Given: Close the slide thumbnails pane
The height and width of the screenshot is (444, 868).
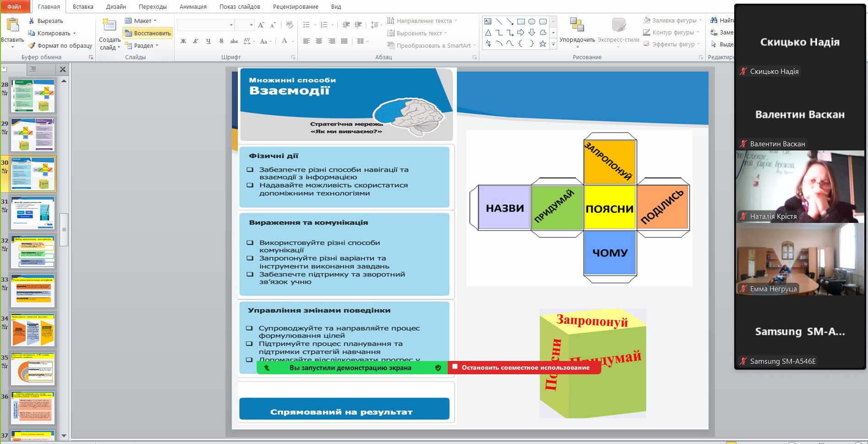Looking at the screenshot, I should pos(63,69).
